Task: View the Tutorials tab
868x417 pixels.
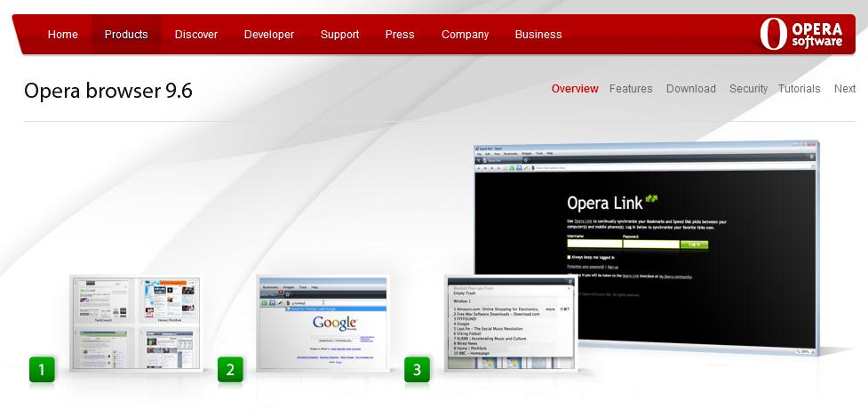Action: point(799,89)
